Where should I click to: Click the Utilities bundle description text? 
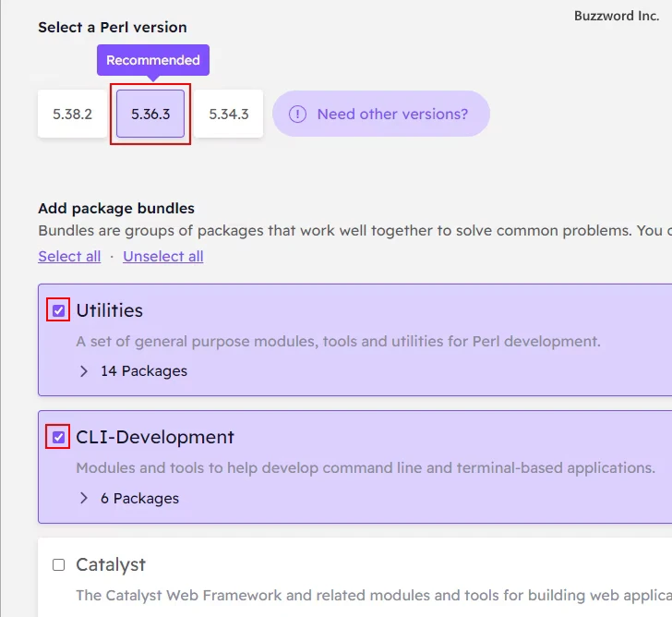338,342
